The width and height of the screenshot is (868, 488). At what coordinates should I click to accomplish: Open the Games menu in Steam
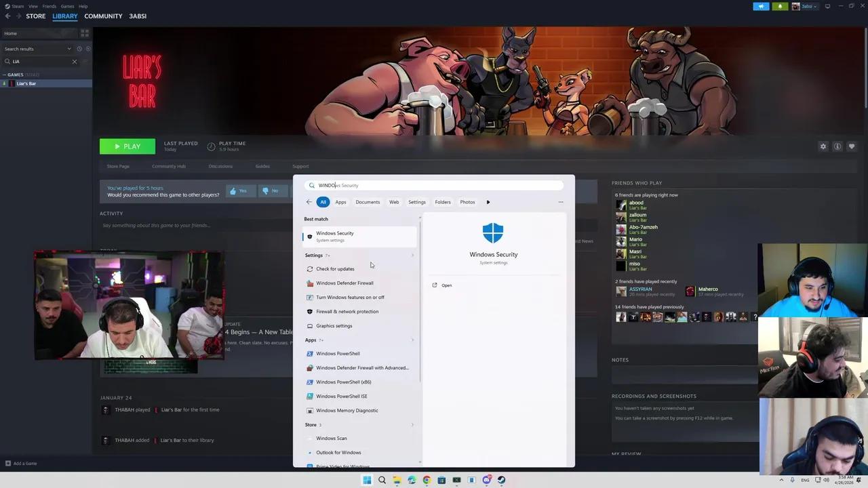pyautogui.click(x=67, y=6)
